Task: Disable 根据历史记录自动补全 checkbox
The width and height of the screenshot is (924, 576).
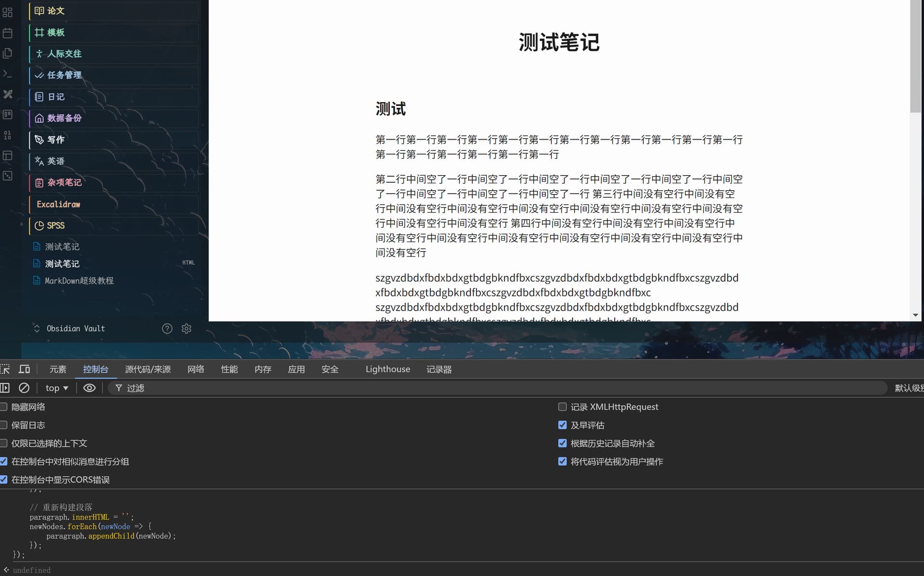Action: tap(562, 443)
